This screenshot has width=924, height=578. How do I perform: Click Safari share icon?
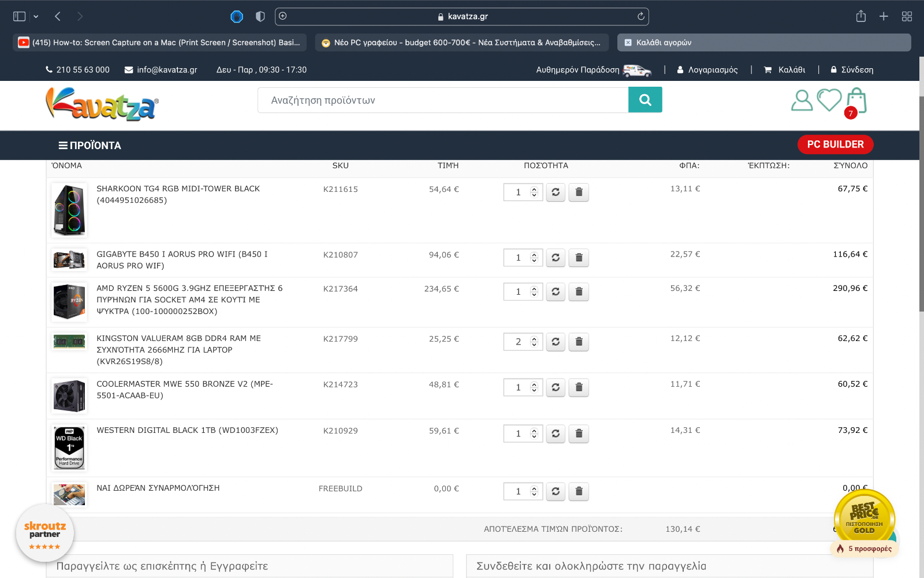click(x=860, y=16)
